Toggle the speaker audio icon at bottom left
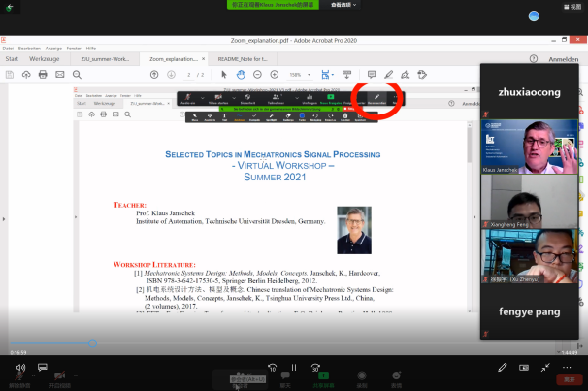Viewport: 588px width, 391px height. pyautogui.click(x=19, y=369)
